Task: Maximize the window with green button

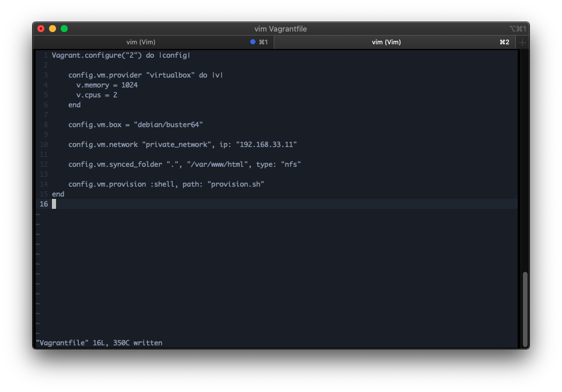Action: pyautogui.click(x=64, y=29)
